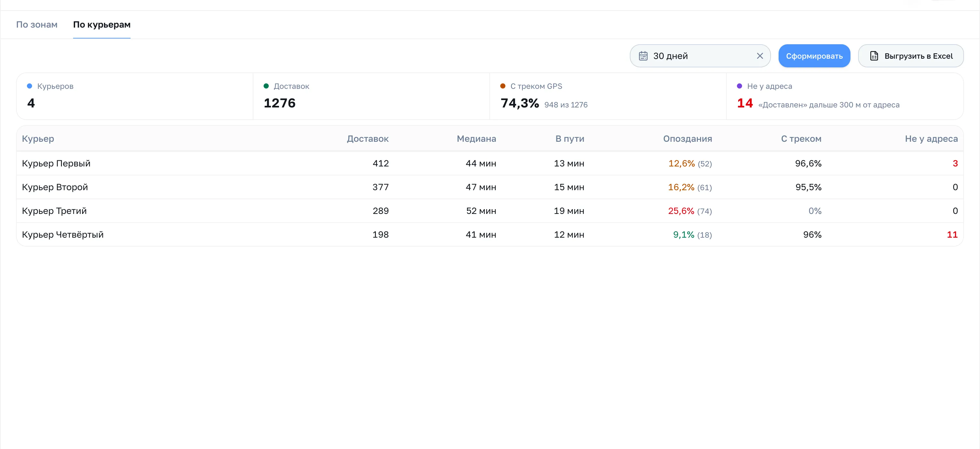Viewport: 980px width, 449px height.
Task: Sort by «Доставок» column header
Action: [367, 139]
